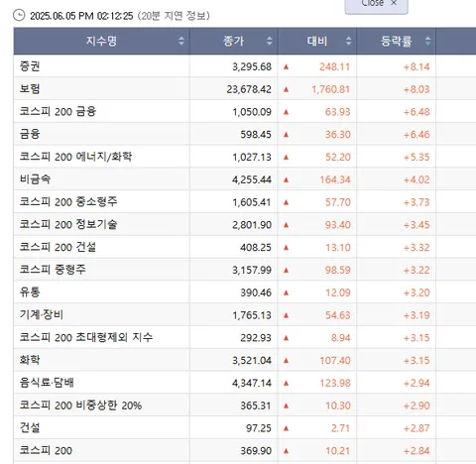Image resolution: width=476 pixels, height=464 pixels.
Task: Select the 화학 index row name
Action: tap(30, 360)
